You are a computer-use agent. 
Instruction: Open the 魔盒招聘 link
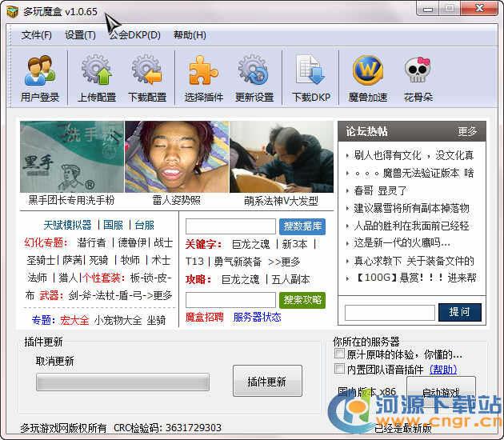coord(205,318)
